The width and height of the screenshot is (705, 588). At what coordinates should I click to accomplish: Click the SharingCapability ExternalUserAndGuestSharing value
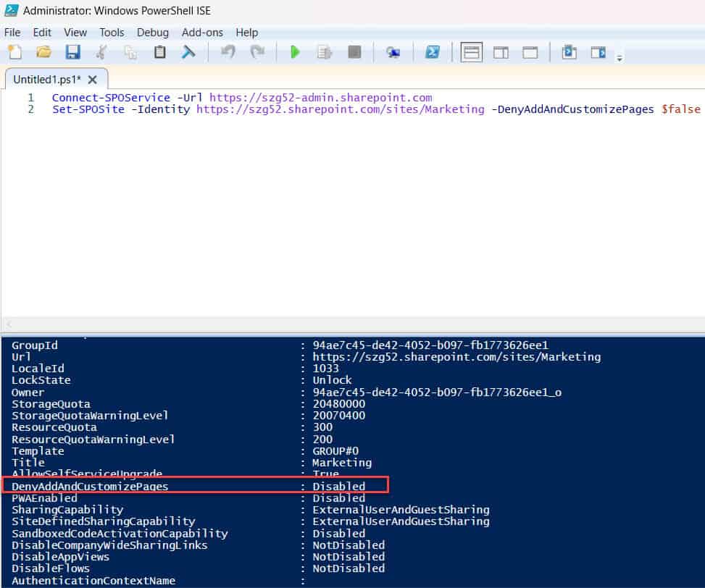401,510
